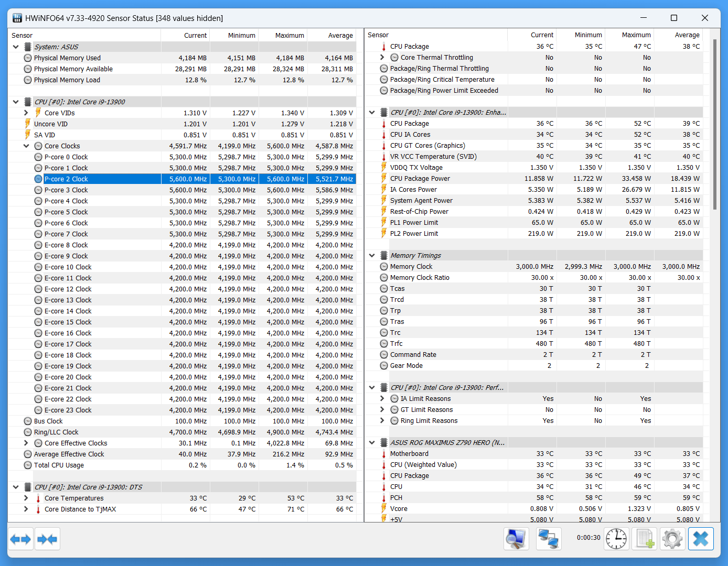Click the clock icon beside Ring/LLC Clock
728x566 pixels.
click(28, 432)
